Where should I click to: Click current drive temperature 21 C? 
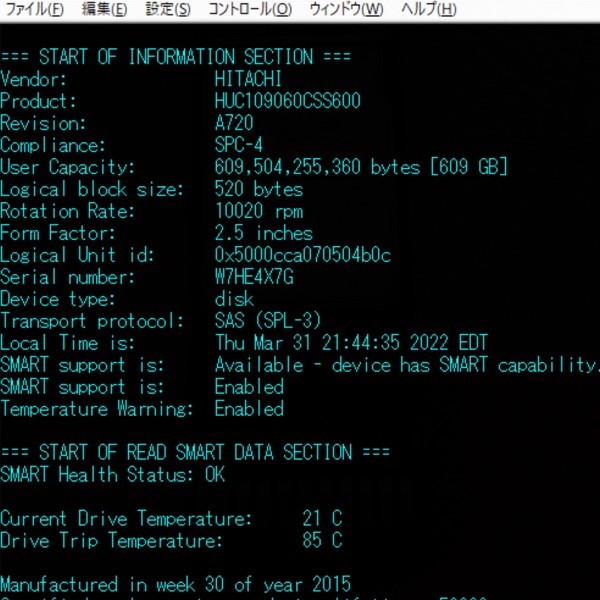[x=322, y=519]
